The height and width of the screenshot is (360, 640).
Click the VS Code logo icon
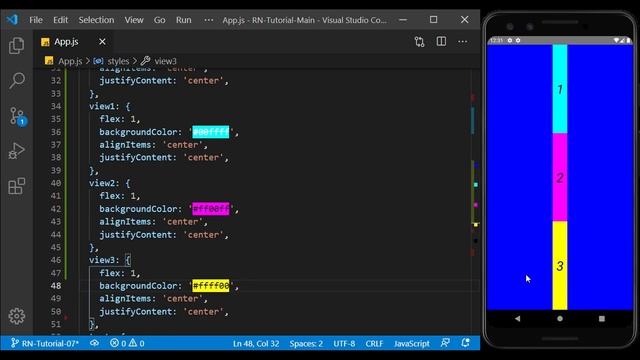(12, 19)
